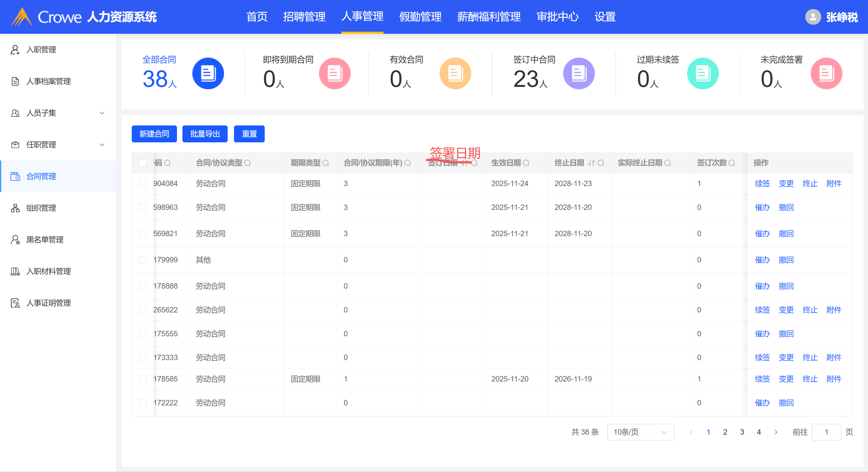868x472 pixels.
Task: Open 人事档案管理 in the sidebar
Action: coord(49,81)
